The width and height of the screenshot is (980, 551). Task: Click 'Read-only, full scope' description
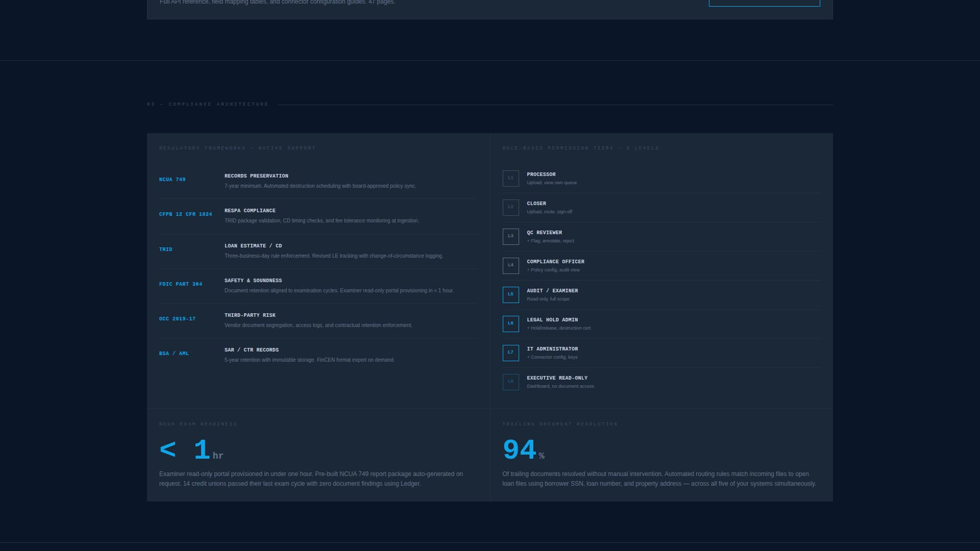point(548,299)
